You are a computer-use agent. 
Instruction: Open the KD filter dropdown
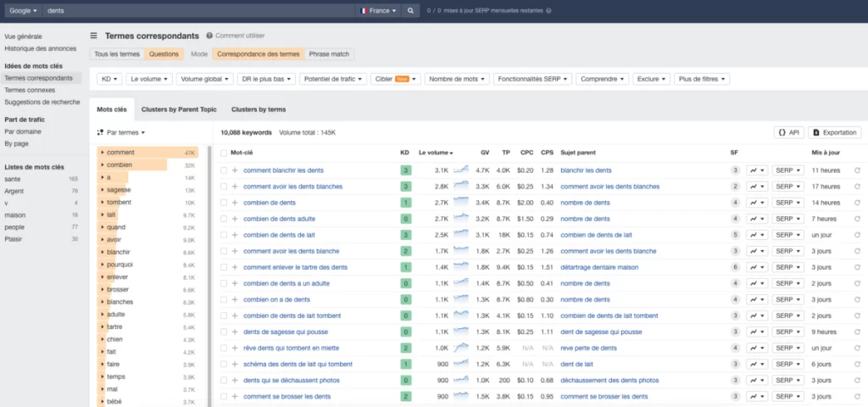109,79
